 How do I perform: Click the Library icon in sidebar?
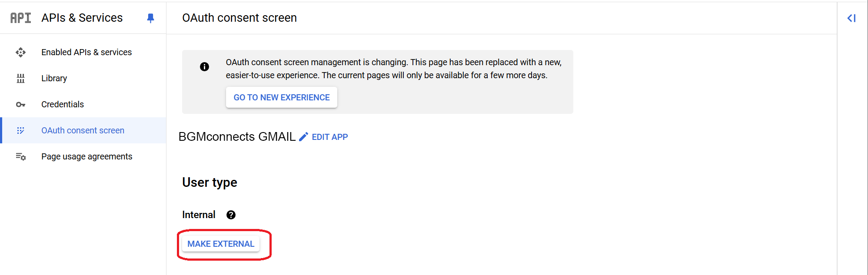[x=20, y=79]
